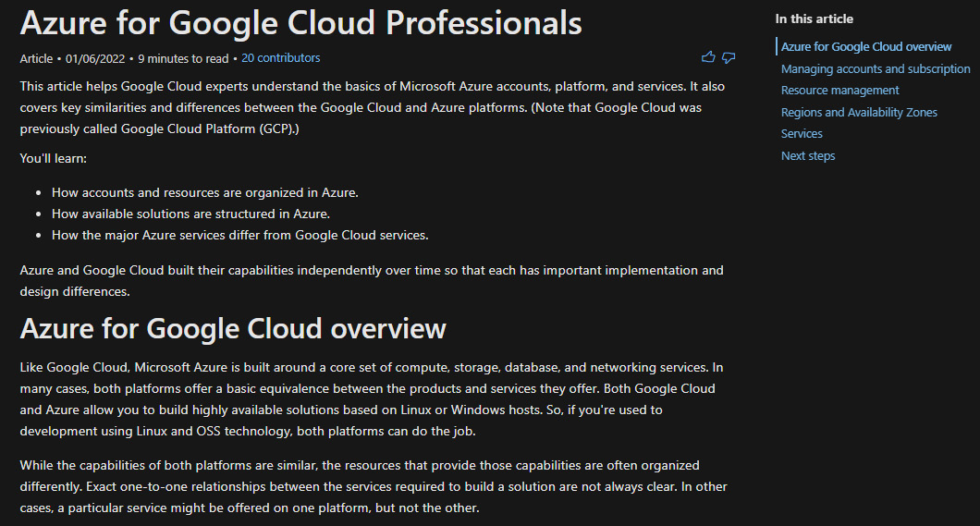Click the article date 01/06/2022
Viewport: 980px width, 526px height.
(95, 59)
